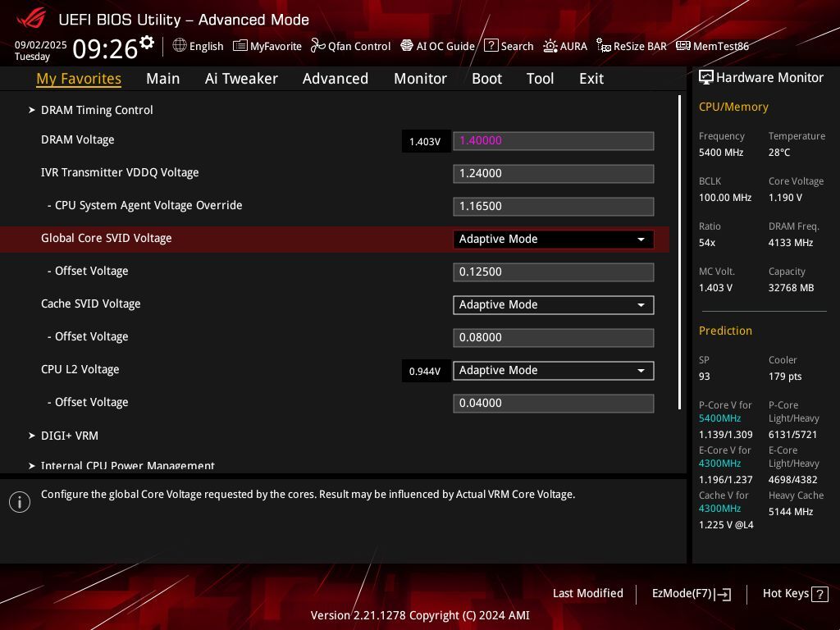Switch to Main tab
This screenshot has height=630, width=840.
163,79
